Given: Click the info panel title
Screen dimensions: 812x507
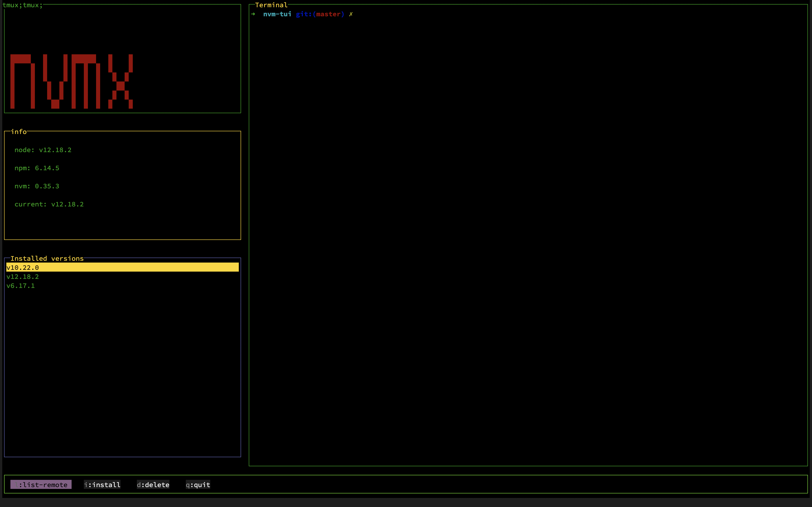Looking at the screenshot, I should tap(19, 132).
